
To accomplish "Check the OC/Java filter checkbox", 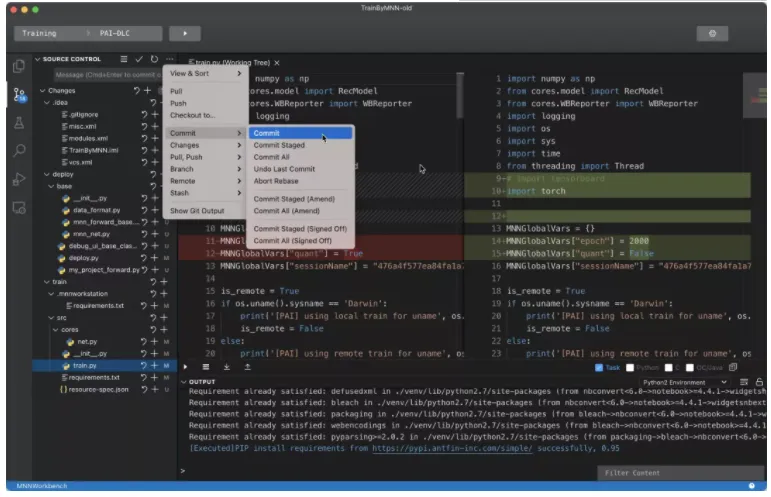I will pyautogui.click(x=689, y=368).
